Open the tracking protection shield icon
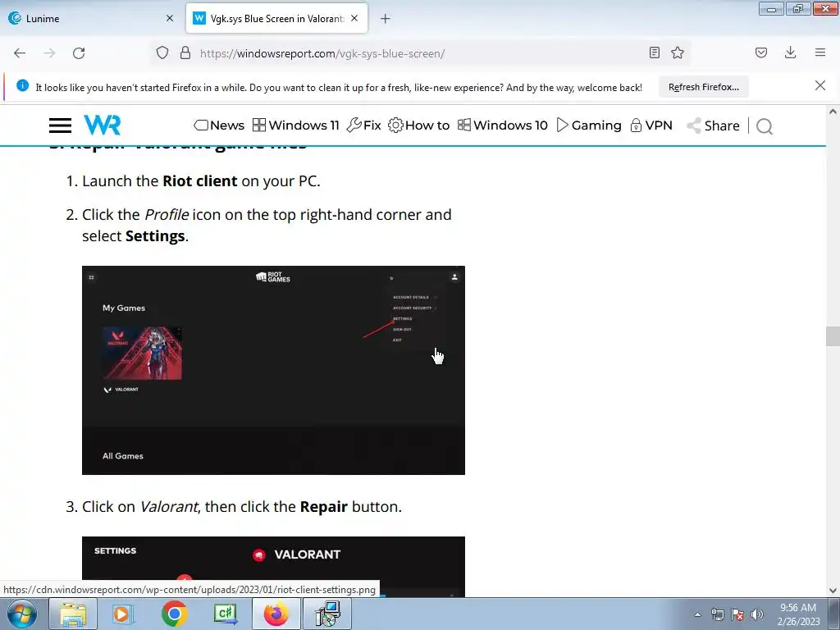Viewport: 840px width, 630px height. tap(162, 52)
